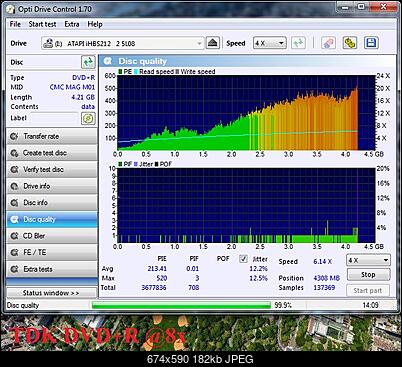Select the Transfer rate tab
Viewport: 402px width, 367px height.
coord(52,136)
